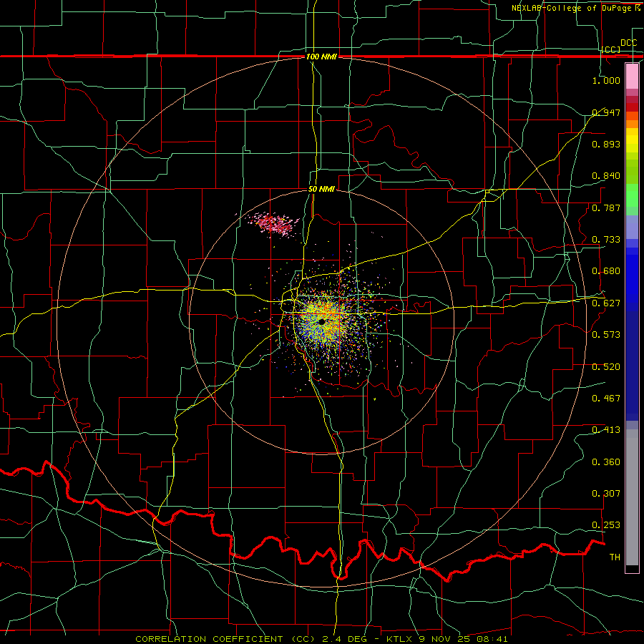This screenshot has height=644, width=644.
Task: Click the pink segment of the color bar
Action: (x=632, y=76)
